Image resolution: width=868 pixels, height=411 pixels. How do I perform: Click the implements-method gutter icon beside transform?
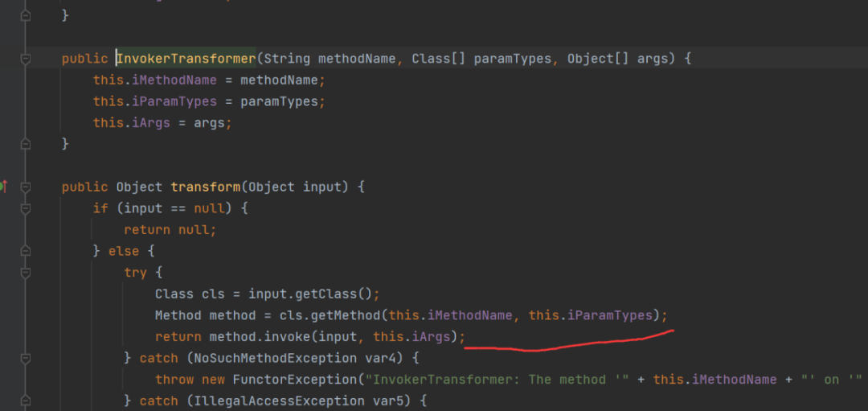click(4, 187)
